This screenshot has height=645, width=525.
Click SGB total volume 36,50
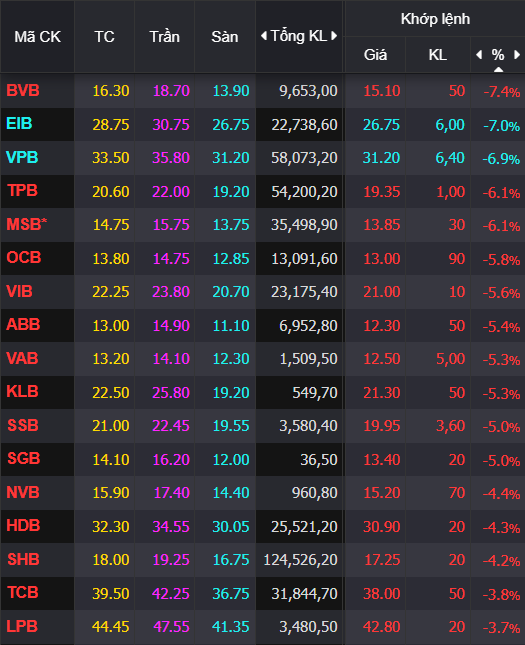coord(319,460)
